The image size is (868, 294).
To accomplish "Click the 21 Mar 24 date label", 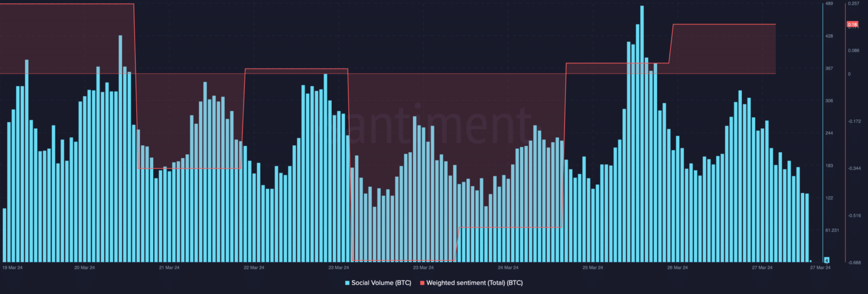I will [x=169, y=267].
